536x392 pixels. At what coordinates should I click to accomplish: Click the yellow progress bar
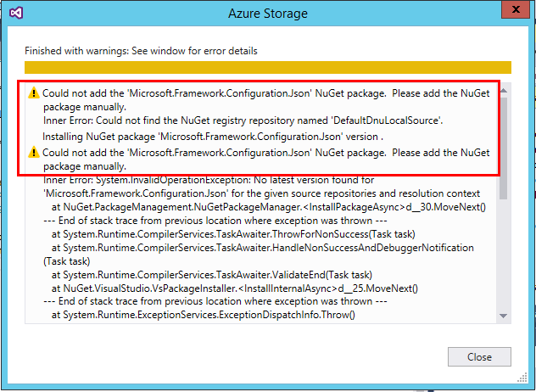pyautogui.click(x=268, y=67)
